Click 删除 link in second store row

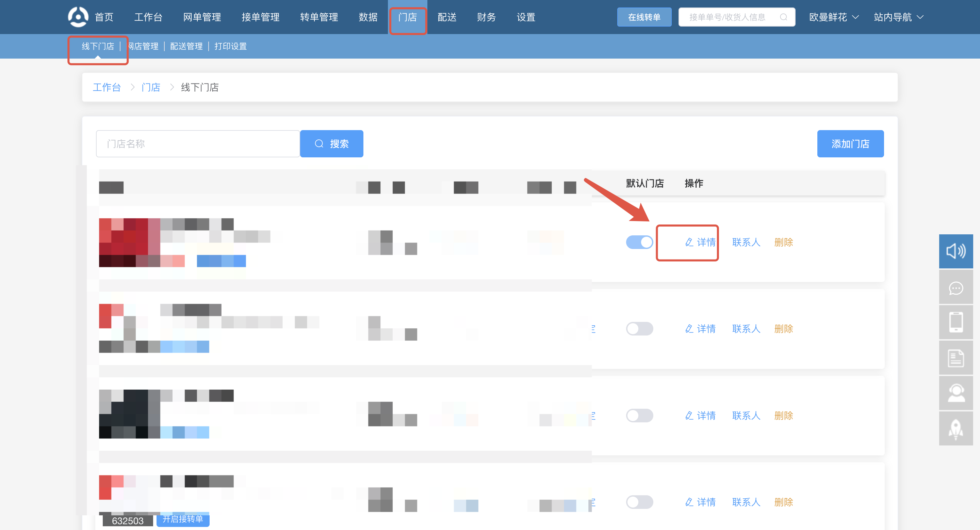pos(783,329)
